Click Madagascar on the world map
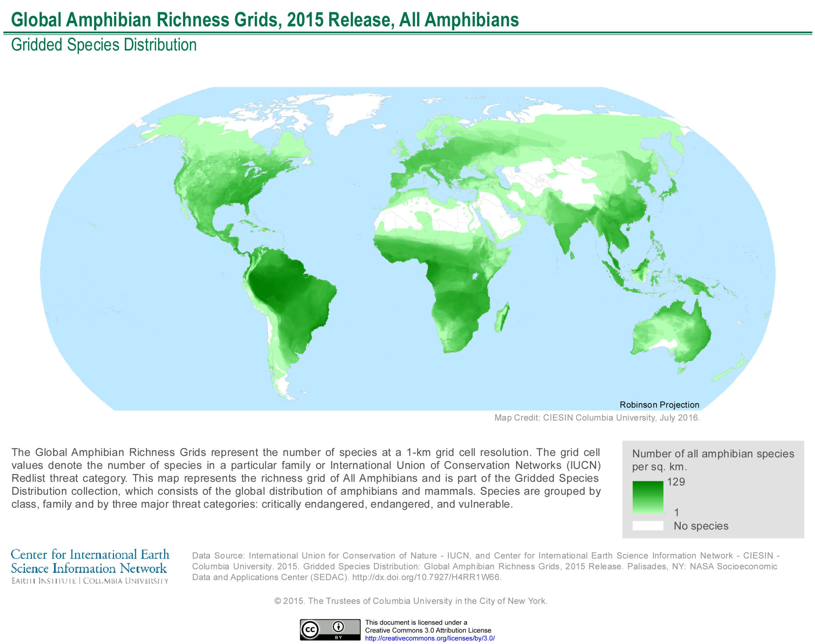This screenshot has width=815, height=644. pos(503,318)
